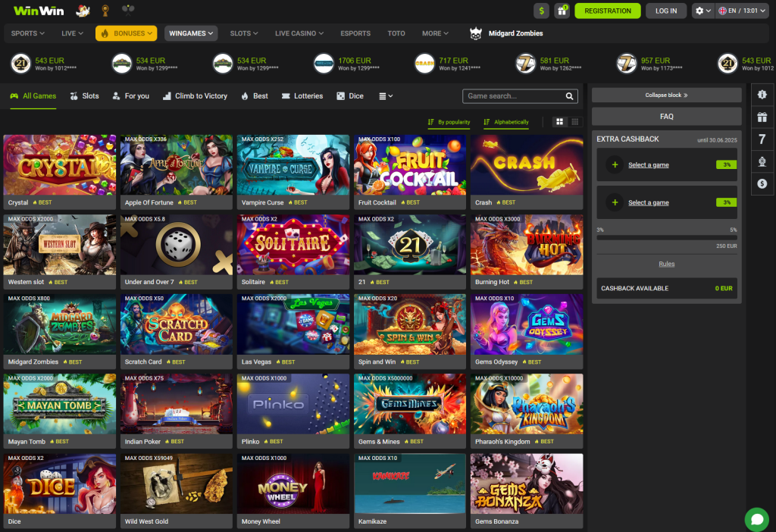Launch the Plinko game
This screenshot has height=532, width=776.
point(293,411)
